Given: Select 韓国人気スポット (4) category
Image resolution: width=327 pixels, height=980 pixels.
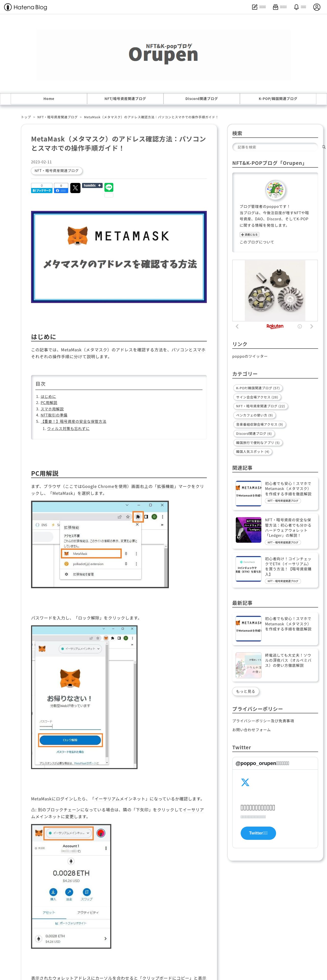Looking at the screenshot, I should [252, 452].
